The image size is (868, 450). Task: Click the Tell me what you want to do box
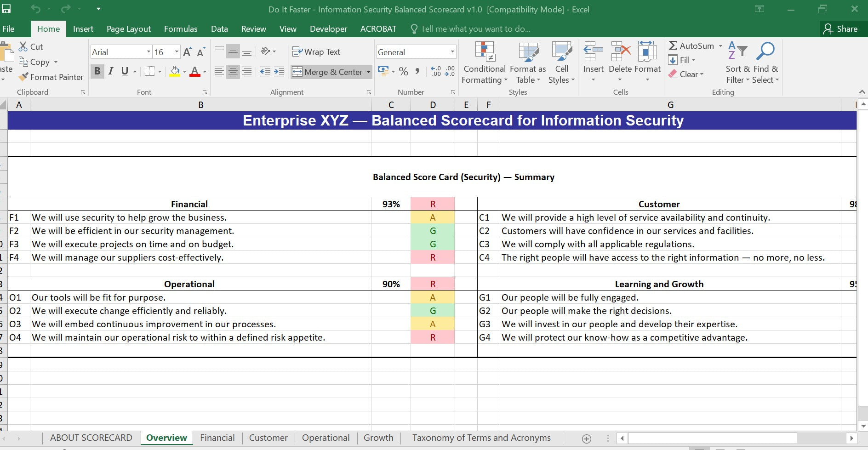(x=475, y=28)
